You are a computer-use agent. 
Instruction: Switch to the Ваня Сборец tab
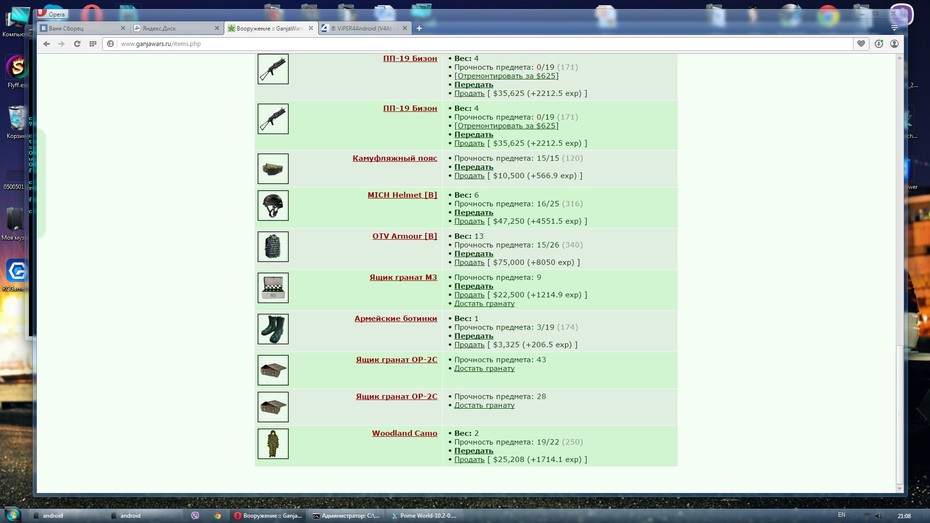point(83,28)
